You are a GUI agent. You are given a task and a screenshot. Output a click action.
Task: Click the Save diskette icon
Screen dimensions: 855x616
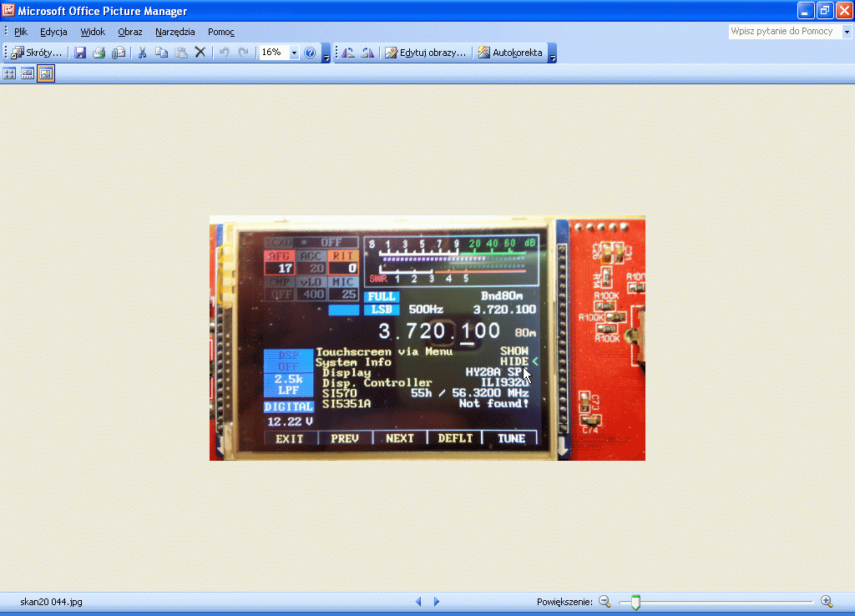[80, 53]
